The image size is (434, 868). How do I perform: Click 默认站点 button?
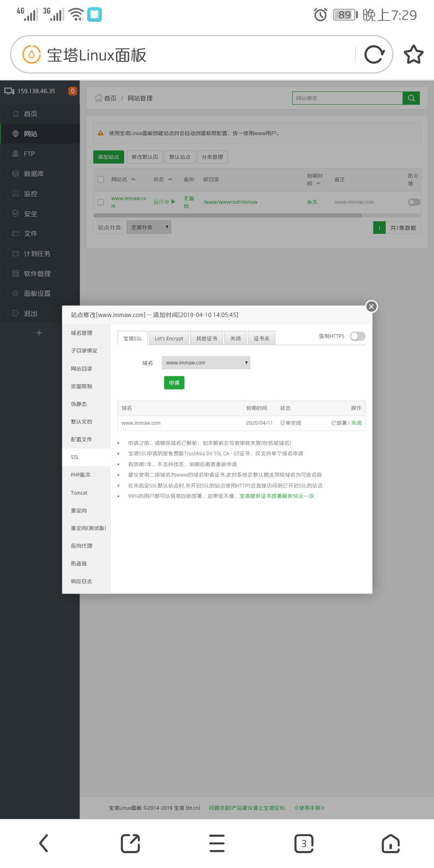[180, 157]
